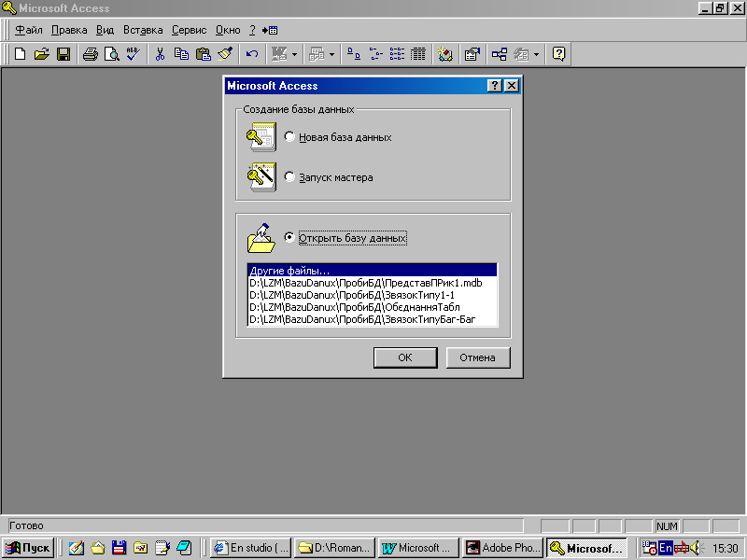The width and height of the screenshot is (747, 560).
Task: Click the Paste clipboard icon
Action: click(204, 54)
